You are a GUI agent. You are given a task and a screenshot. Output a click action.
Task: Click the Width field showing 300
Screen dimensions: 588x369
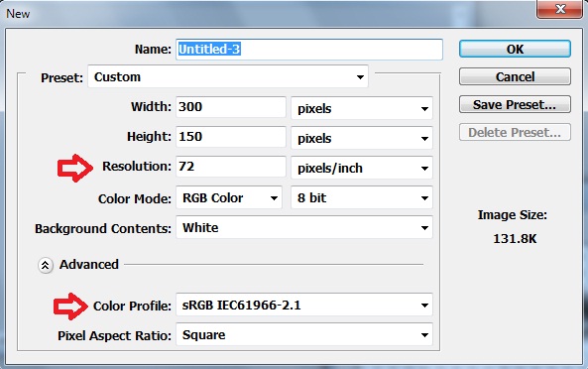(x=231, y=107)
